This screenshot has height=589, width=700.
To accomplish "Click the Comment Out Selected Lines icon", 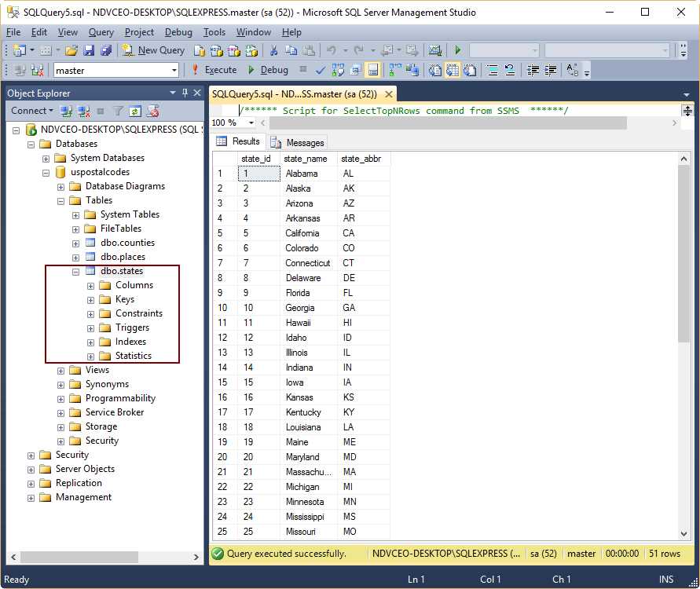I will pos(493,70).
